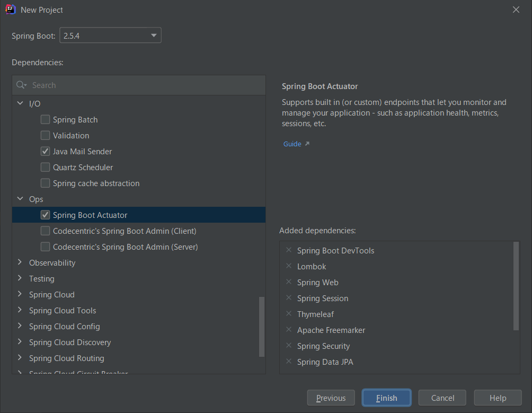
Task: Remove Spring Session dependency X icon
Action: [x=289, y=298]
